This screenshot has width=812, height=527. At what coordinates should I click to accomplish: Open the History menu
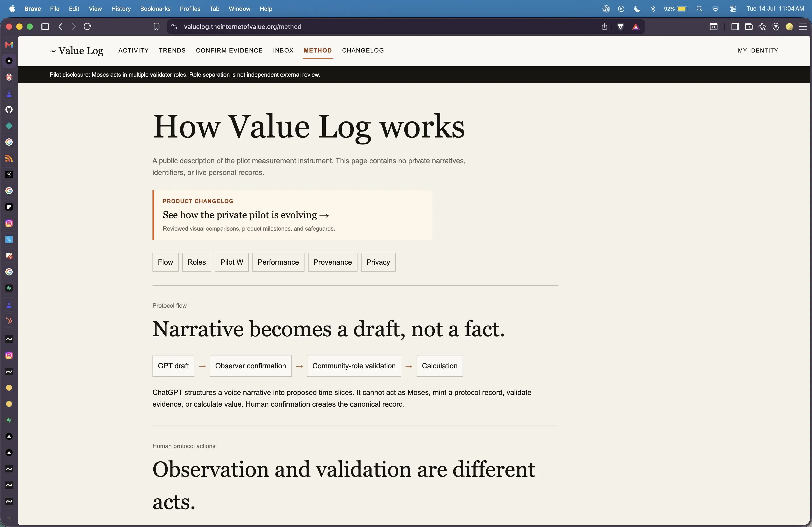121,9
